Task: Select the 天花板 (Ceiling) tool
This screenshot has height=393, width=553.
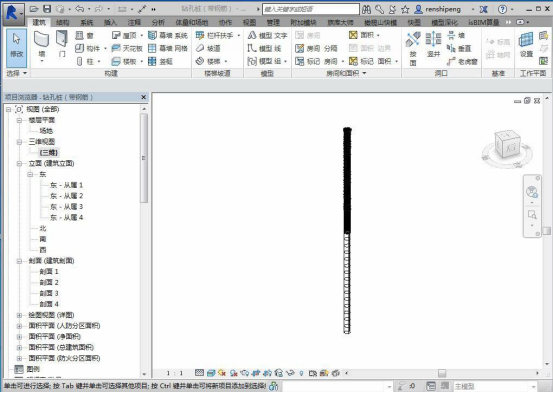Action: [127, 48]
